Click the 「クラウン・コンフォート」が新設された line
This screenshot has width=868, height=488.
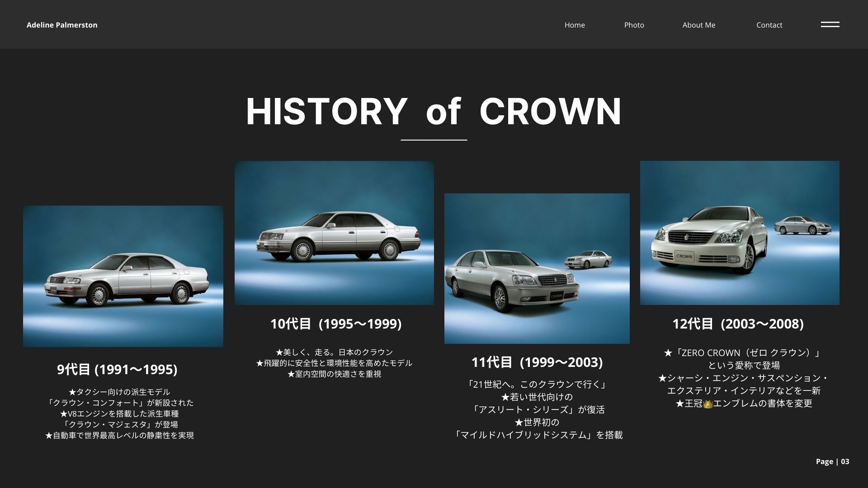pos(119,403)
